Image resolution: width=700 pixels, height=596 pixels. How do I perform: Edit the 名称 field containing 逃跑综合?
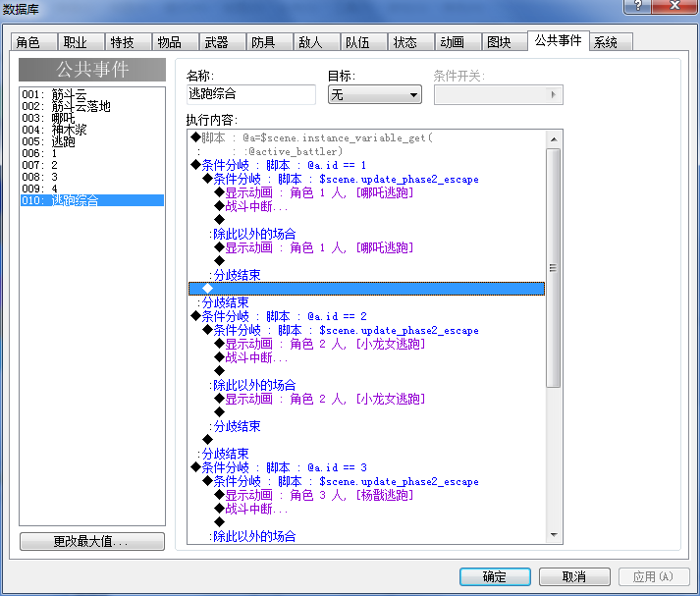tap(251, 94)
